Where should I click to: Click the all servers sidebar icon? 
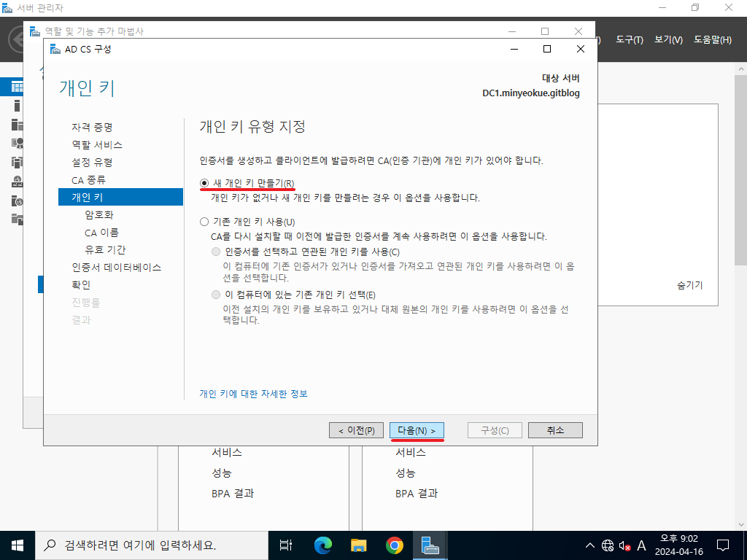click(x=18, y=124)
